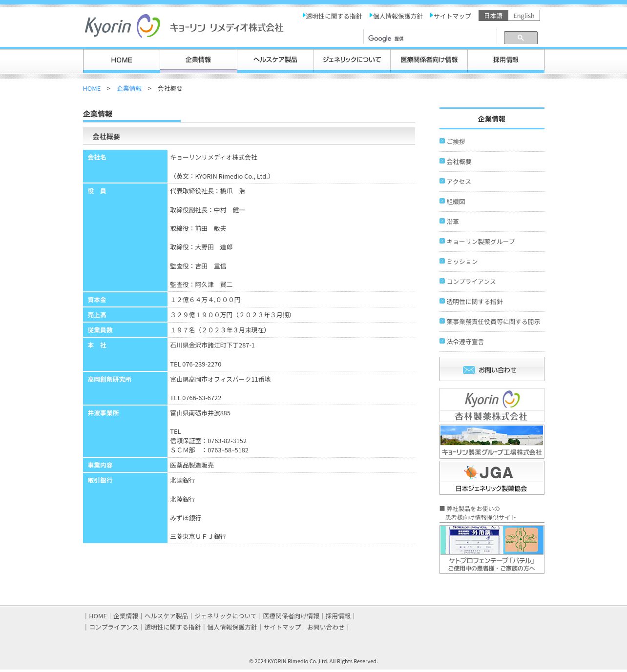Click the Kyorin logo in the header
The image size is (627, 672).
pos(122,26)
